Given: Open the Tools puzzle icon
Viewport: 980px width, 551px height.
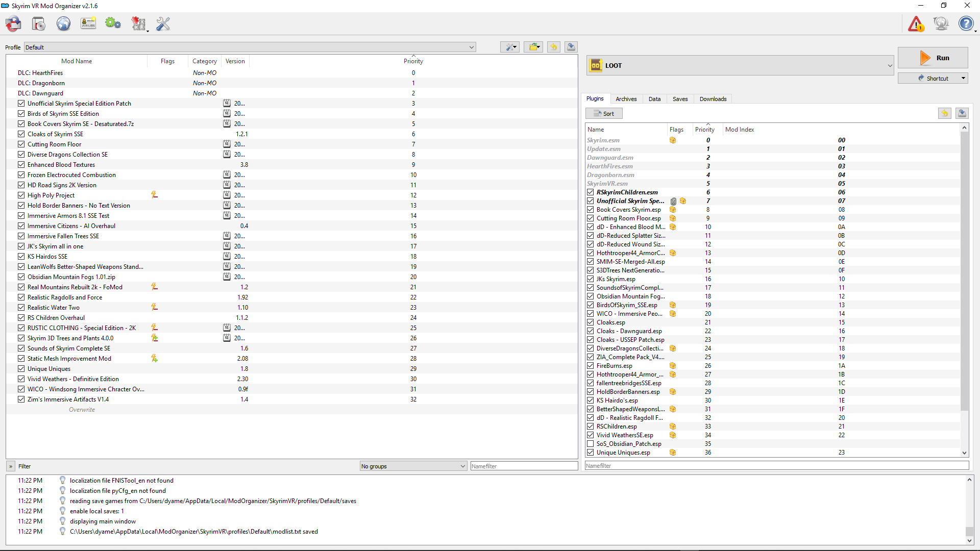Looking at the screenshot, I should point(138,23).
